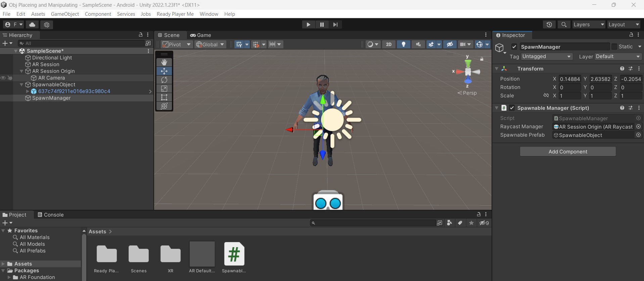This screenshot has height=281, width=644.
Task: Open the scene camera settings icon
Action: (463, 44)
